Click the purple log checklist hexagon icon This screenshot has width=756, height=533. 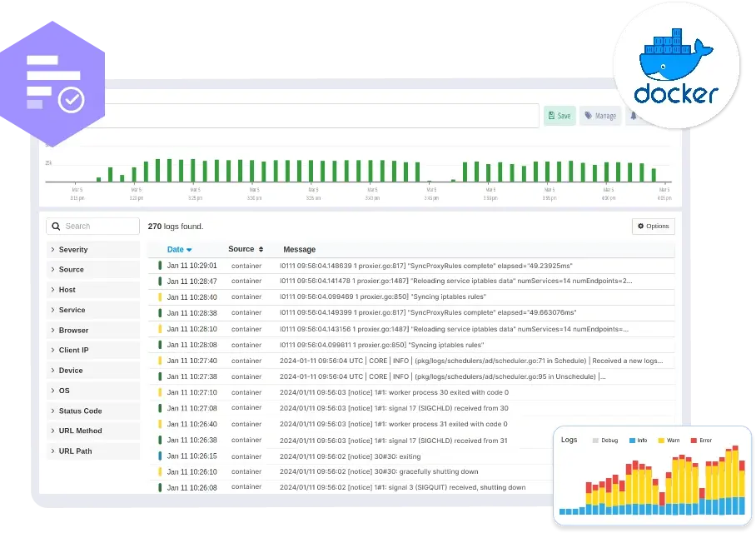tap(52, 83)
